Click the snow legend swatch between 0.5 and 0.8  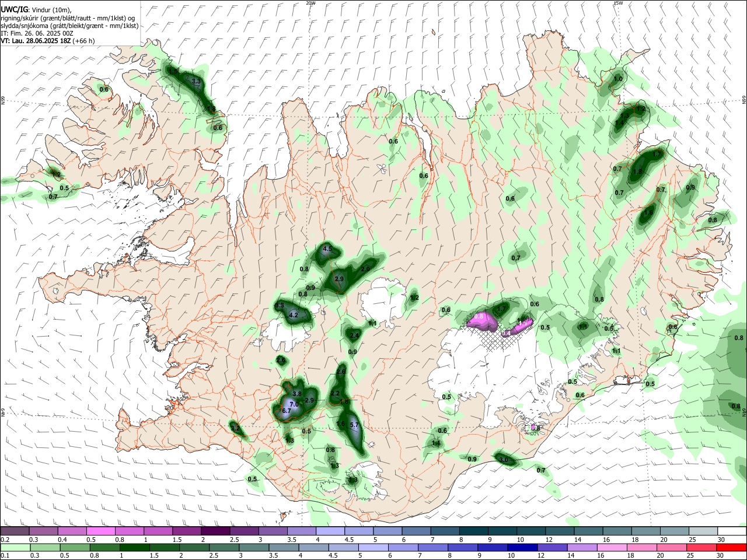tap(100, 531)
